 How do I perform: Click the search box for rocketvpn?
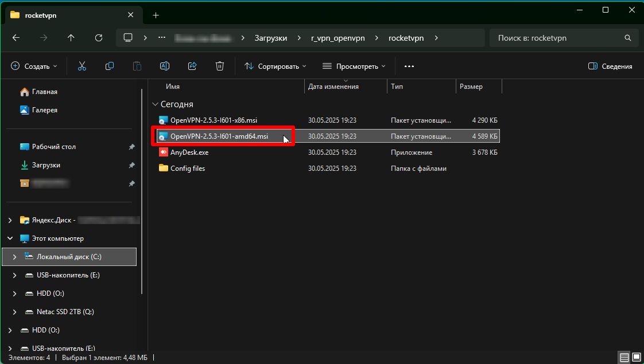tap(557, 38)
